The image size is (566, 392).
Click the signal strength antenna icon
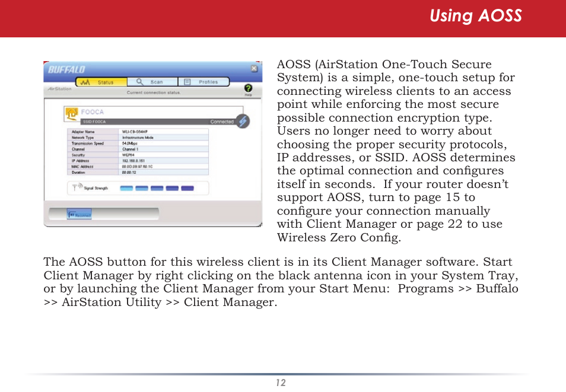77,187
